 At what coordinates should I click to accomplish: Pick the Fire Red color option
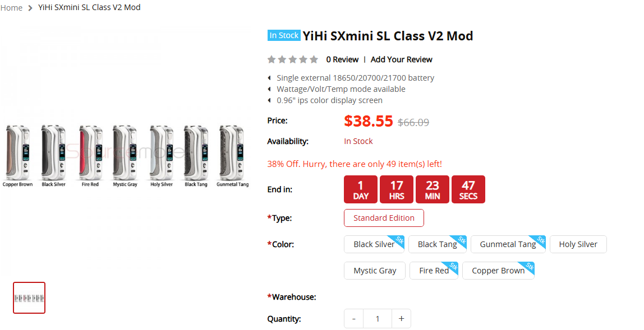click(x=434, y=271)
